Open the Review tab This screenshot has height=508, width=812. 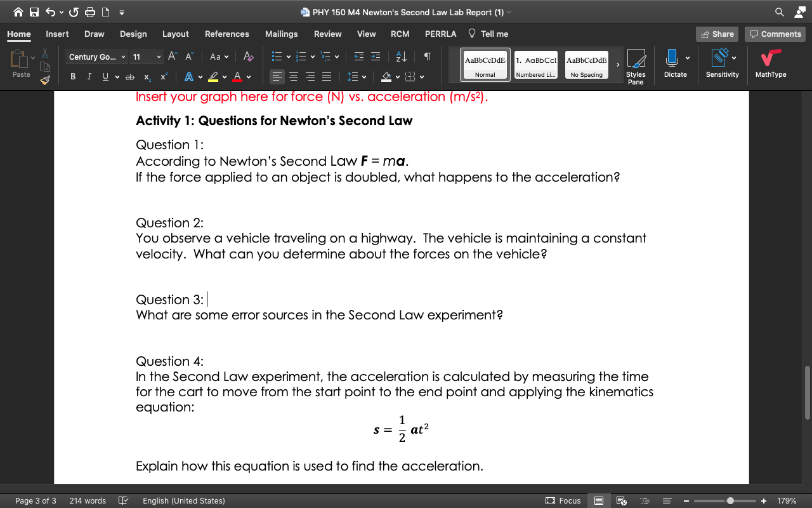coord(327,34)
